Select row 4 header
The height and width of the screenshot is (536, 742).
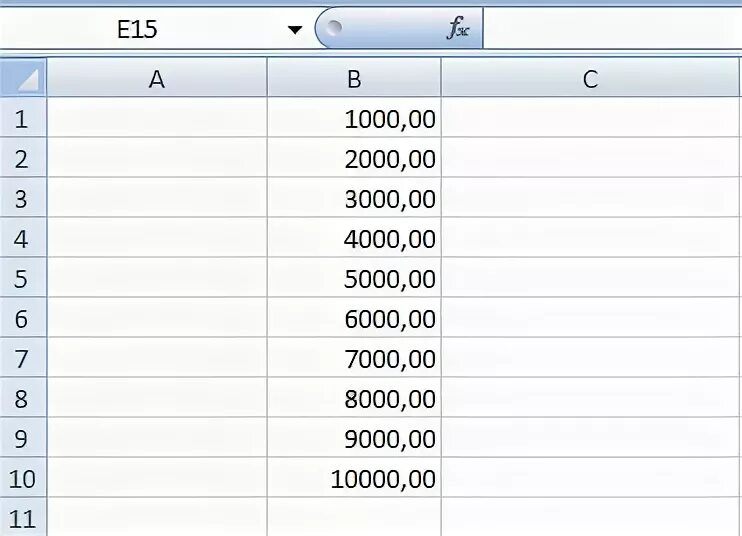click(x=23, y=237)
